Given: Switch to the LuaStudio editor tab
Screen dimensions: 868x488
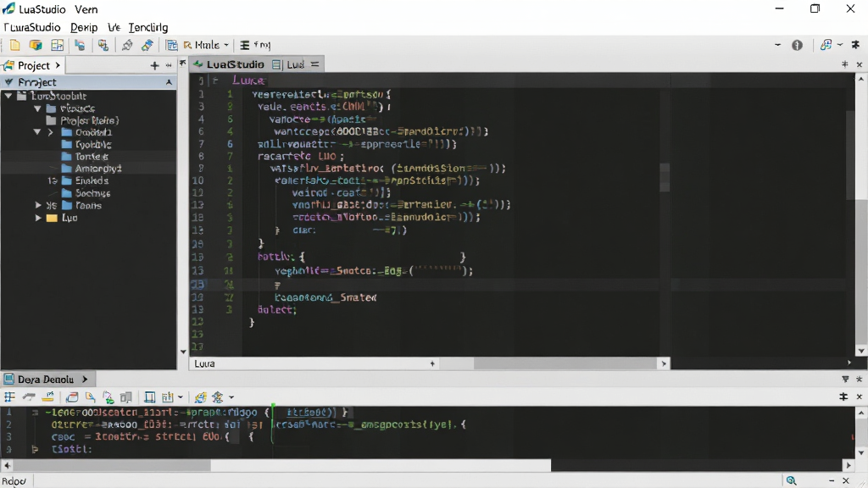Looking at the screenshot, I should click(x=229, y=64).
